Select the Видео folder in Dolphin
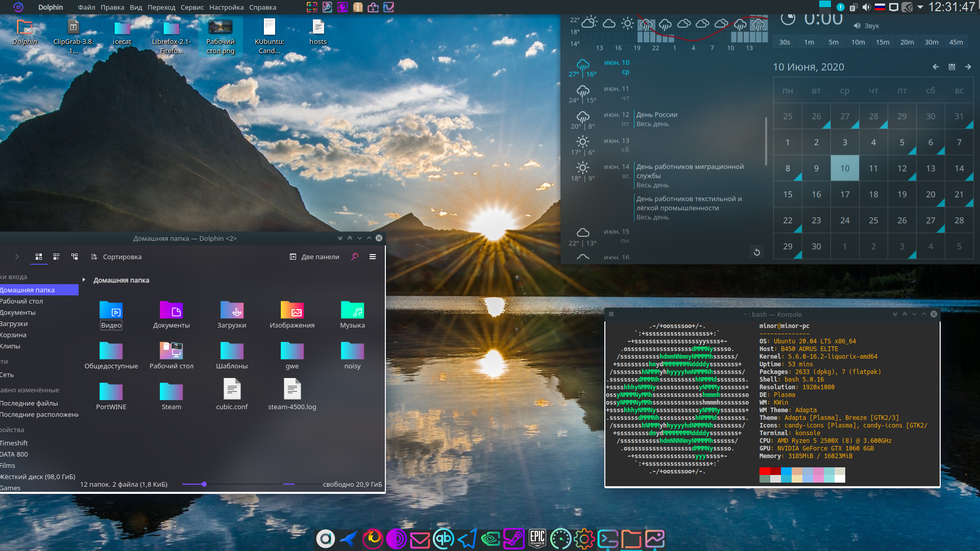 (x=111, y=315)
